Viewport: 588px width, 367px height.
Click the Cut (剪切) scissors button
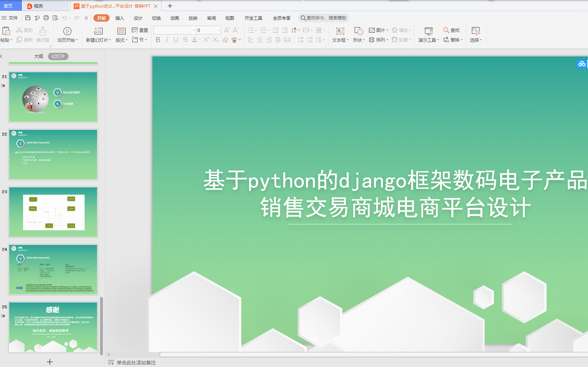click(x=25, y=30)
